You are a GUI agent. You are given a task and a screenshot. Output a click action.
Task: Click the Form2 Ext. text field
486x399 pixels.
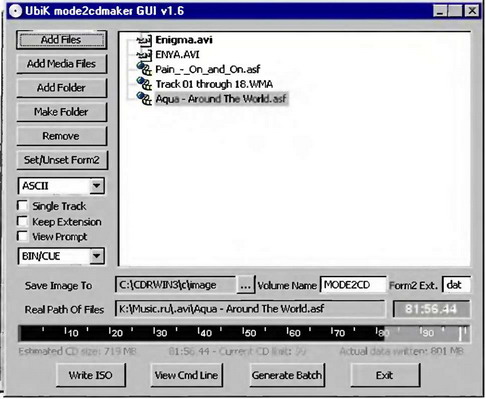(456, 285)
